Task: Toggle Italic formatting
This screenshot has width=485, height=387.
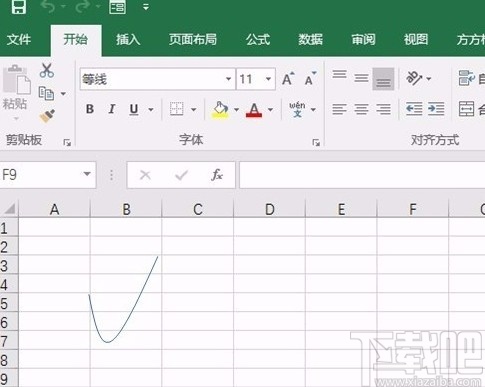Action: pos(112,109)
